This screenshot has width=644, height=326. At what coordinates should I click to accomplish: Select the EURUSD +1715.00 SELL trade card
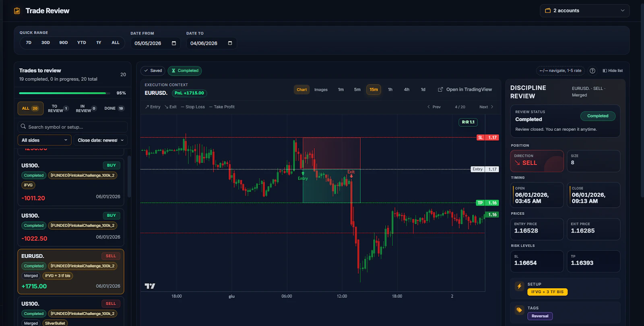pyautogui.click(x=71, y=271)
